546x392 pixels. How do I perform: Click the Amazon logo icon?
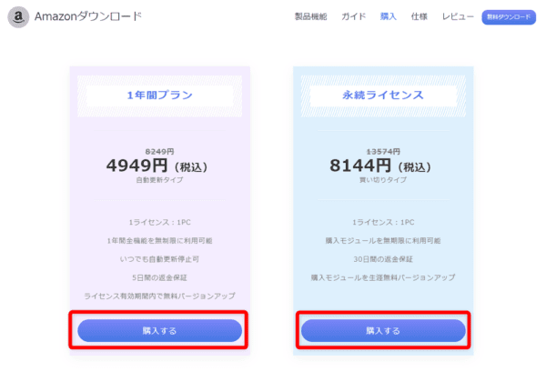(x=18, y=17)
